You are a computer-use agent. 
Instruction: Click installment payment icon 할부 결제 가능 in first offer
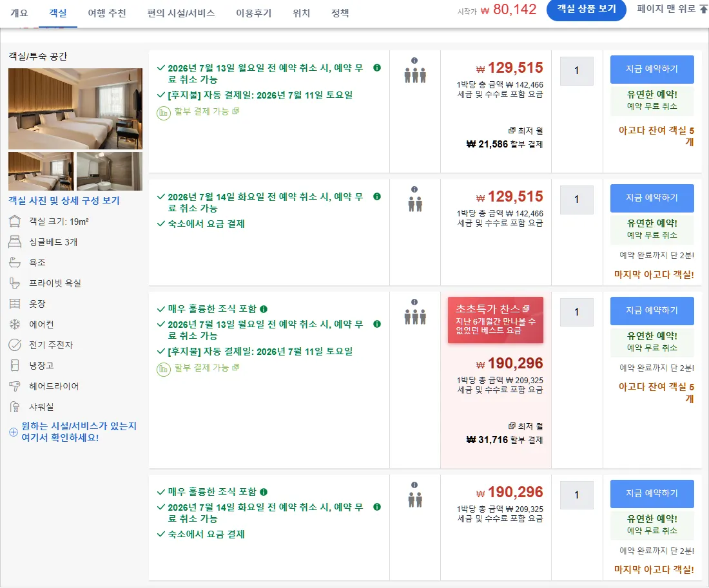(164, 113)
